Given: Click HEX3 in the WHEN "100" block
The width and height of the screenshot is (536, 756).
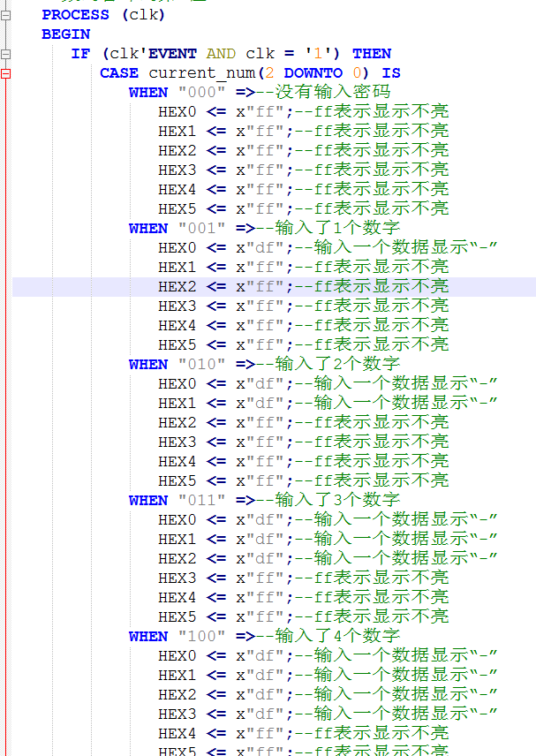Looking at the screenshot, I should tap(177, 714).
